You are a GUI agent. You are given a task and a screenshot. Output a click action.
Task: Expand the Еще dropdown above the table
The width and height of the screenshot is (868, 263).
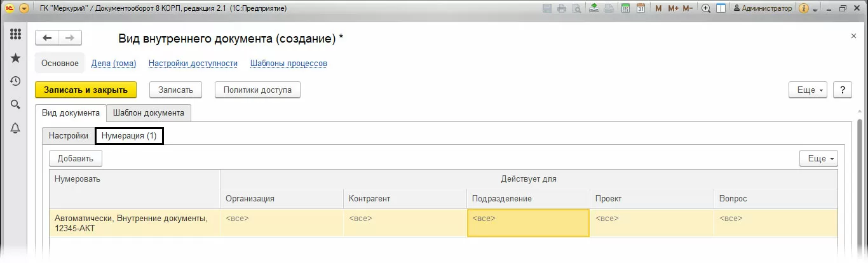818,158
